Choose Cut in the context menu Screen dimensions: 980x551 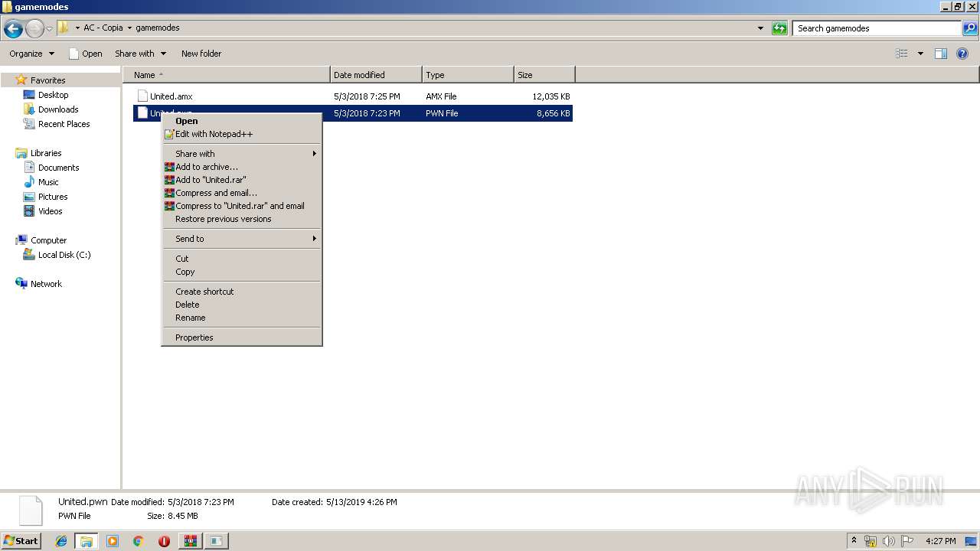coord(242,259)
